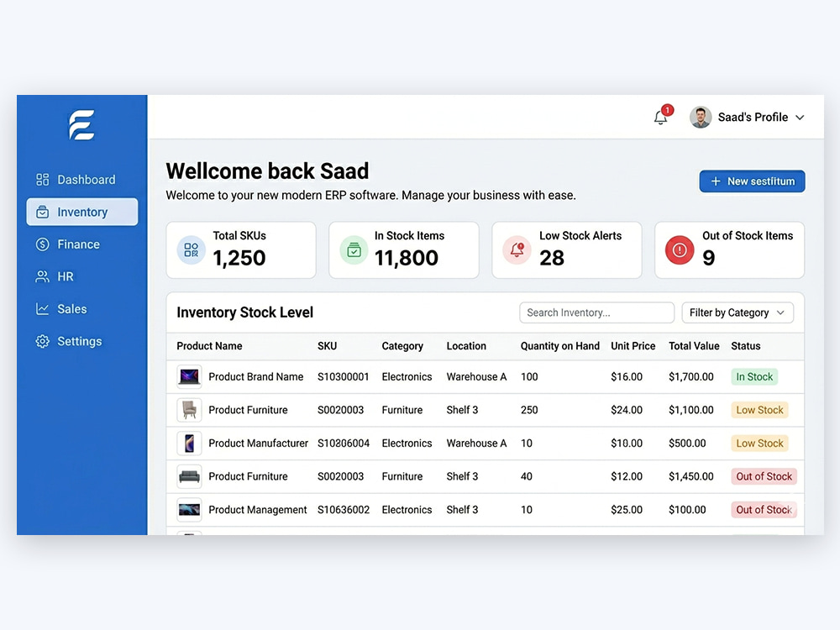
Task: Open the Settings page
Action: pyautogui.click(x=82, y=341)
